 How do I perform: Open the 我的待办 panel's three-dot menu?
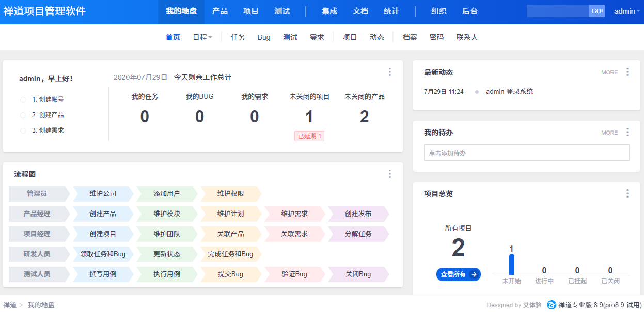[627, 132]
